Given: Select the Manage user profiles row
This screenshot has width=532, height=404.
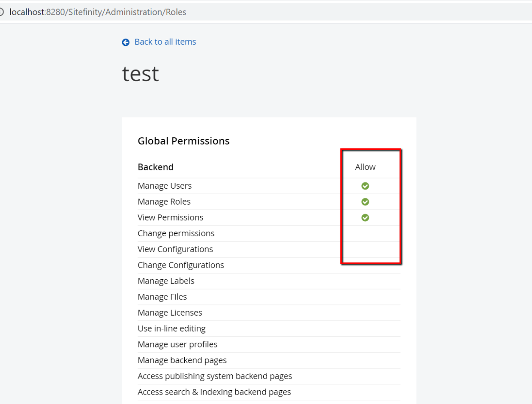Looking at the screenshot, I should 269,344.
